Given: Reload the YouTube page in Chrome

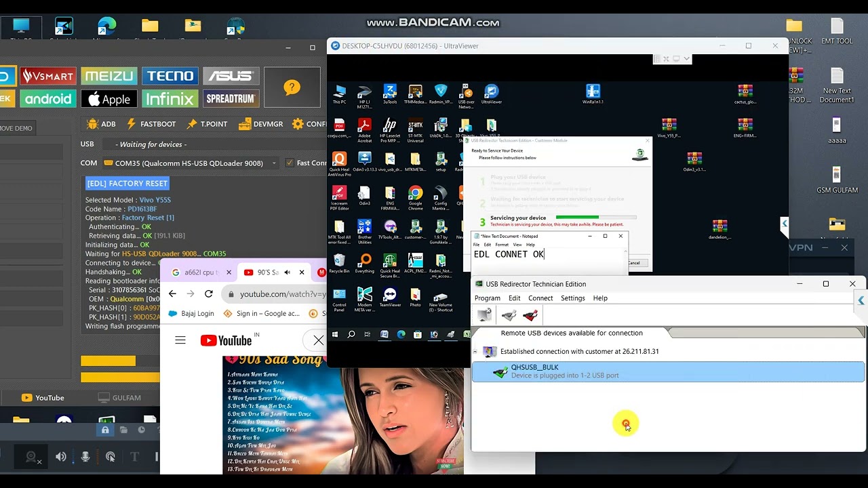Looking at the screenshot, I should [x=209, y=293].
